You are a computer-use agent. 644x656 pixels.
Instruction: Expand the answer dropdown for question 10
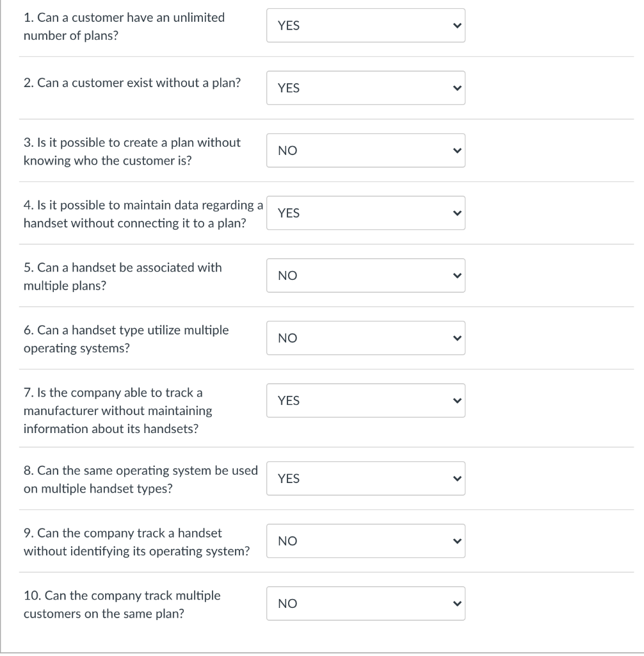[x=366, y=603]
